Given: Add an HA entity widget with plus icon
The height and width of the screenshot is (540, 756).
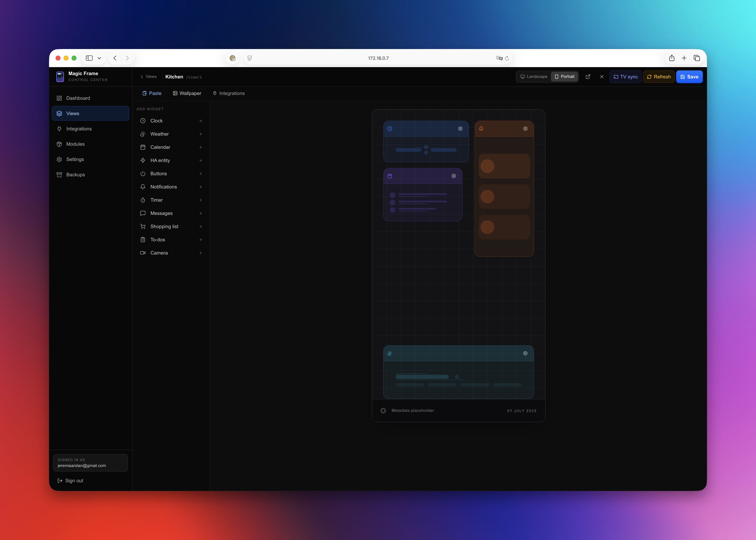Looking at the screenshot, I should 201,160.
